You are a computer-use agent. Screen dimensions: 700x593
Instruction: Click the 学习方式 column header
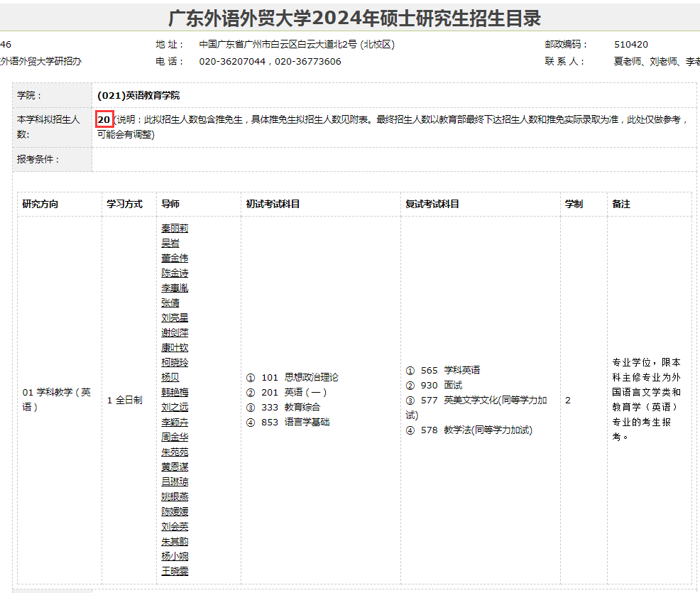click(124, 204)
